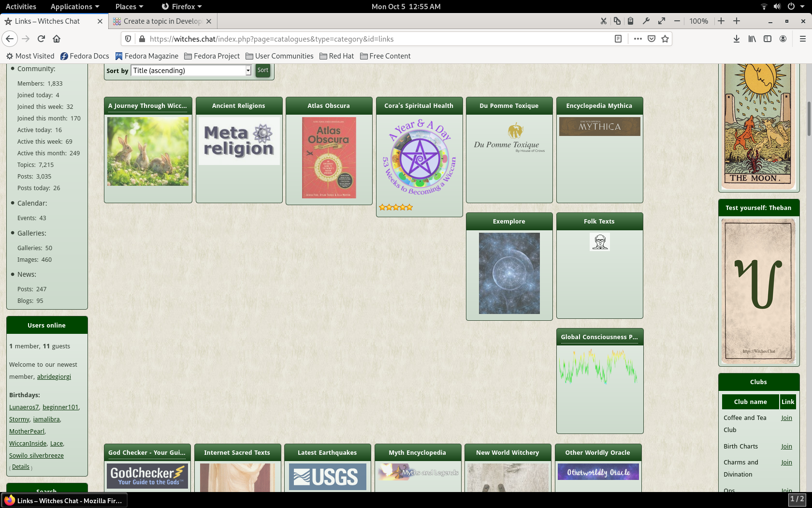Image resolution: width=812 pixels, height=508 pixels.
Task: Bookmark this page with the star
Action: [665, 39]
